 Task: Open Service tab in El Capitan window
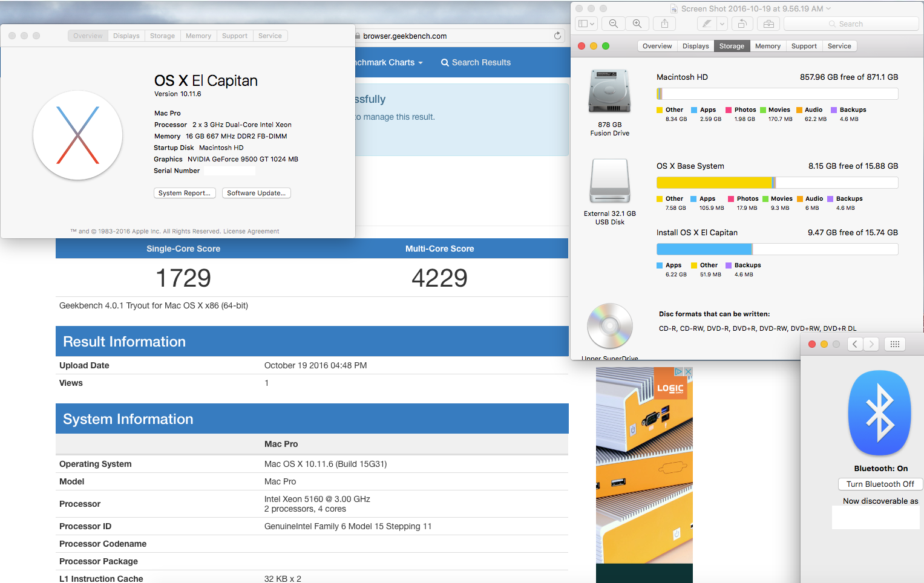pos(270,36)
